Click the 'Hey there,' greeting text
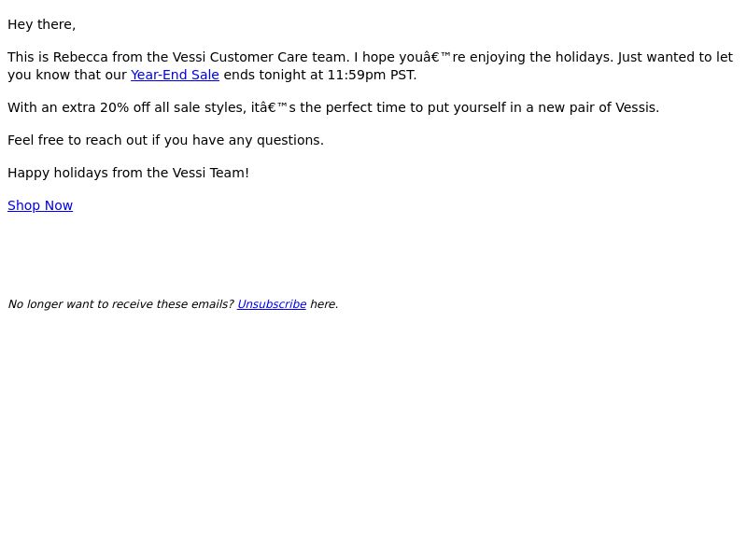 click(41, 24)
